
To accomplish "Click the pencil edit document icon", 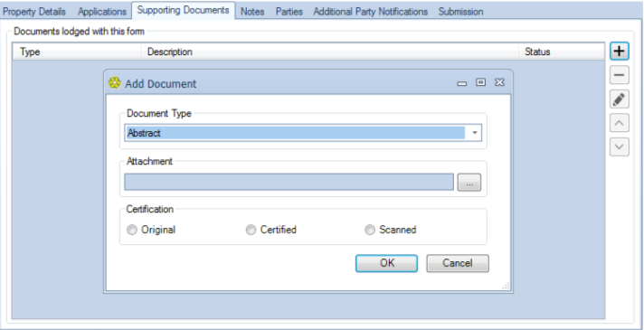I will (619, 99).
